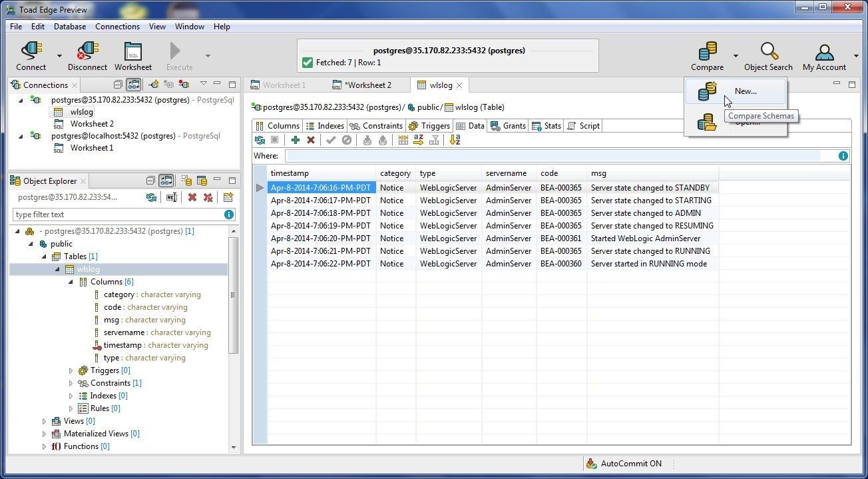Open the Connect button dropdown arrow

[59, 56]
